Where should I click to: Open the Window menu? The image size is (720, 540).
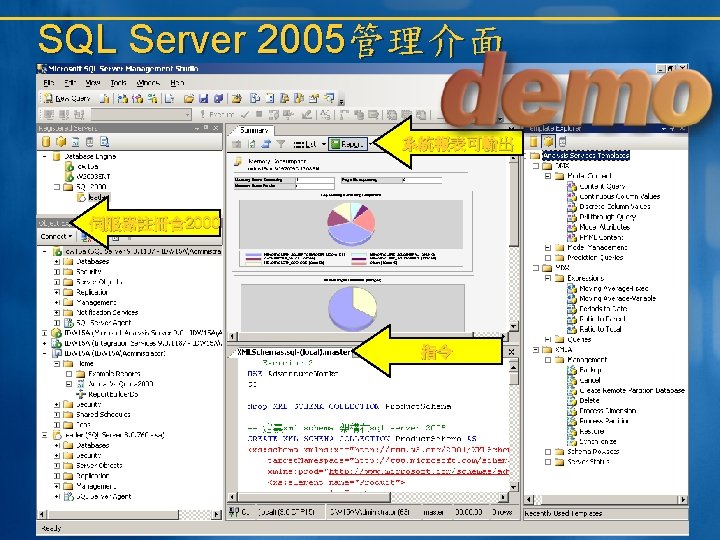[148, 83]
